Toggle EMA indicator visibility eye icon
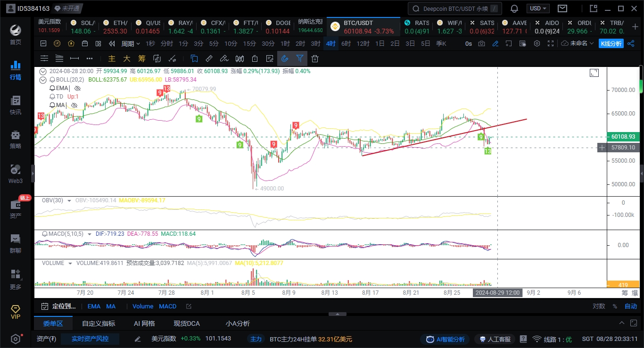Screen dimensions: 644x348 (x=78, y=88)
